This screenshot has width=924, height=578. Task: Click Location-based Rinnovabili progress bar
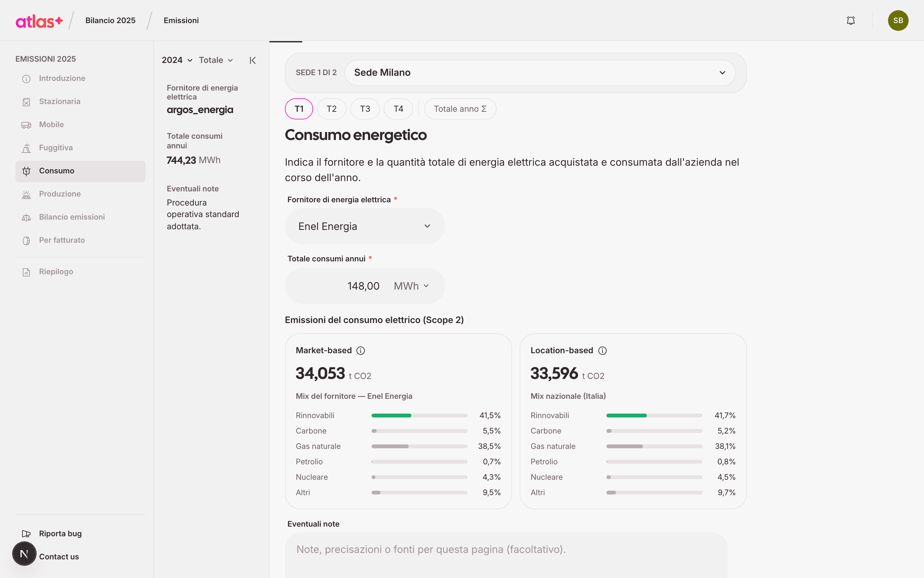pyautogui.click(x=654, y=416)
